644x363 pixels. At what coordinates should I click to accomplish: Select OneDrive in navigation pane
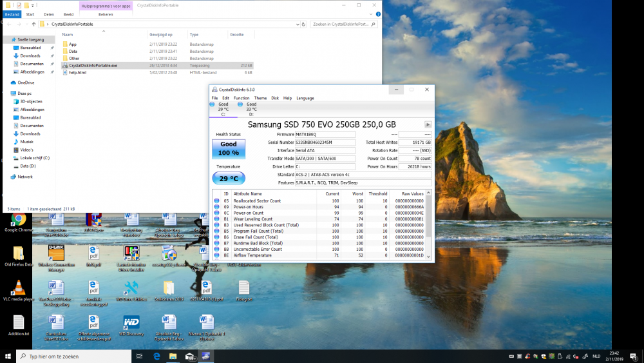pos(26,83)
